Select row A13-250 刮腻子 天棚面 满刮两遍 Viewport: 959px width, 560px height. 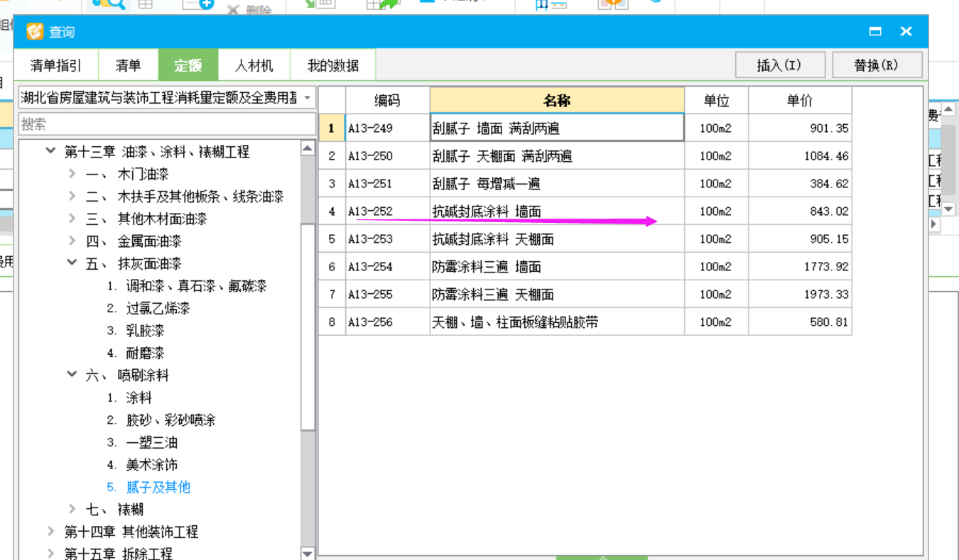tap(585, 156)
